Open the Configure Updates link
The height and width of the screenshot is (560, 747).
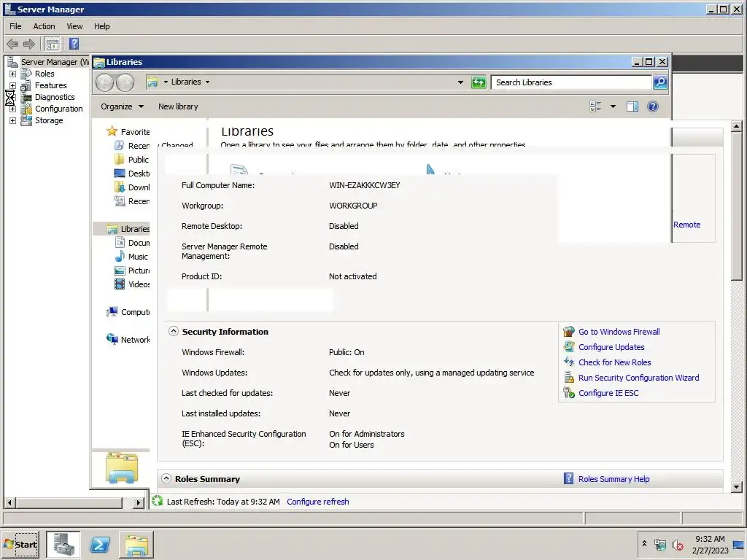pyautogui.click(x=611, y=346)
